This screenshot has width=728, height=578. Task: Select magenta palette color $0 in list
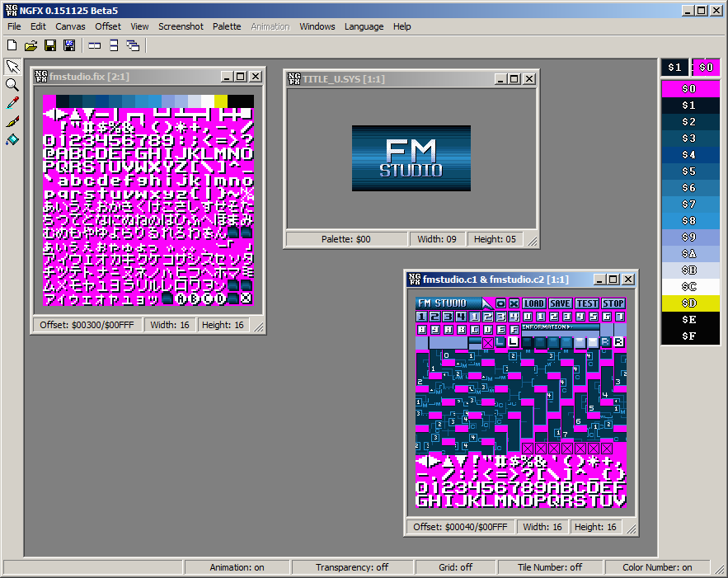tap(690, 89)
